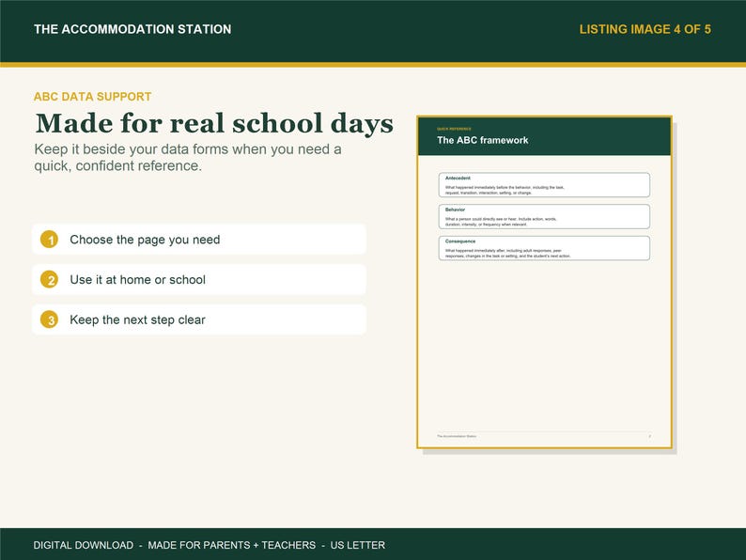746x560 pixels.
Task: Click 'US LETTER' in the footer
Action: tap(358, 545)
